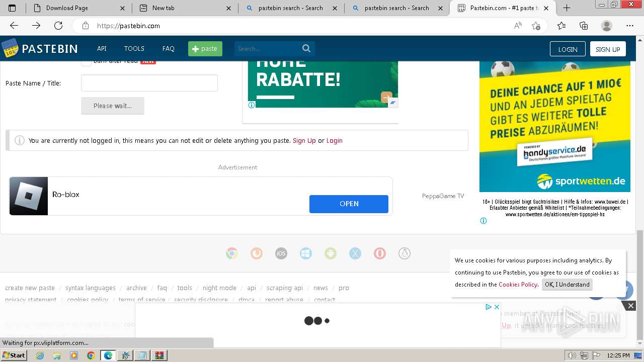Viewport: 644px width, 362px height.
Task: Open the API menu item
Action: coord(102,49)
